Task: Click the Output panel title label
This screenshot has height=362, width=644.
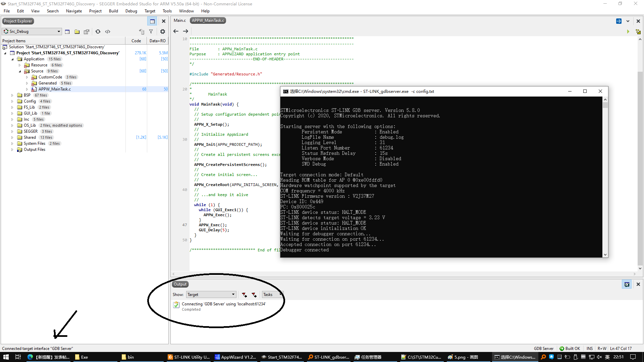Action: coord(180,284)
